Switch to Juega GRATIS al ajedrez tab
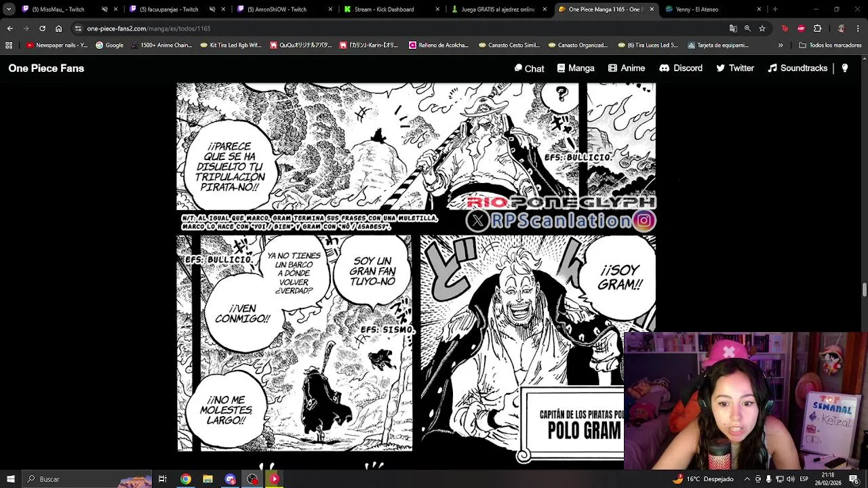Screen dimensions: 868x488 pos(497,9)
